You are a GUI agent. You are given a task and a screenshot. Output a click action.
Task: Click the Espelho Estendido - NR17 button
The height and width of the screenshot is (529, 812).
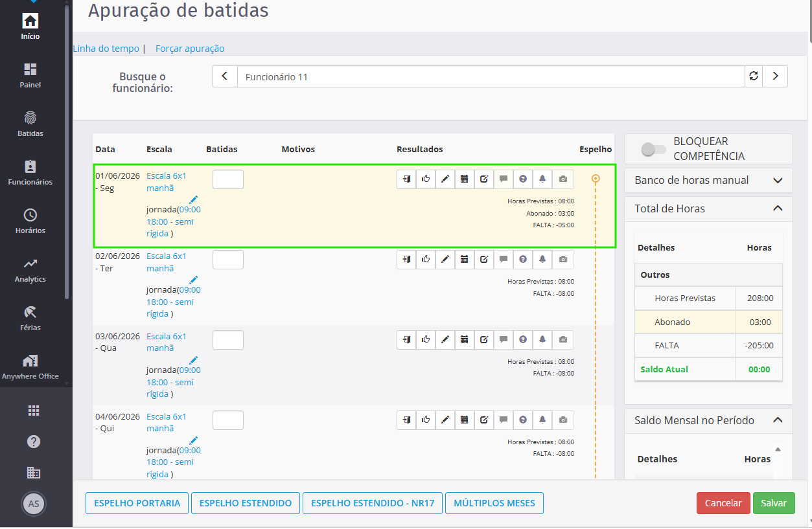point(373,503)
